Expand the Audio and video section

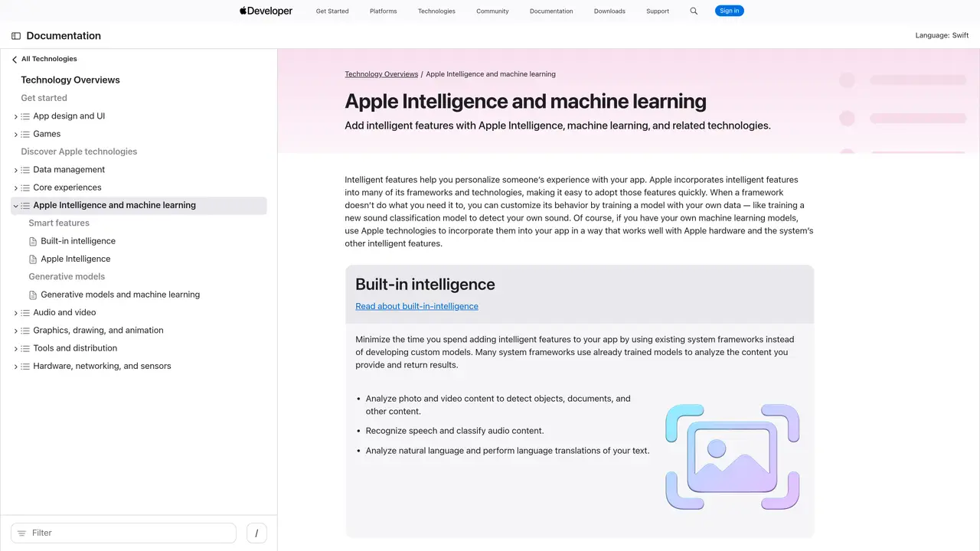tap(15, 313)
